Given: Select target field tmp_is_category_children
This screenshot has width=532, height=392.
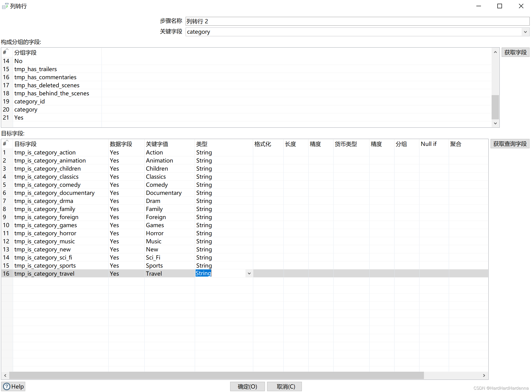Looking at the screenshot, I should (48, 169).
